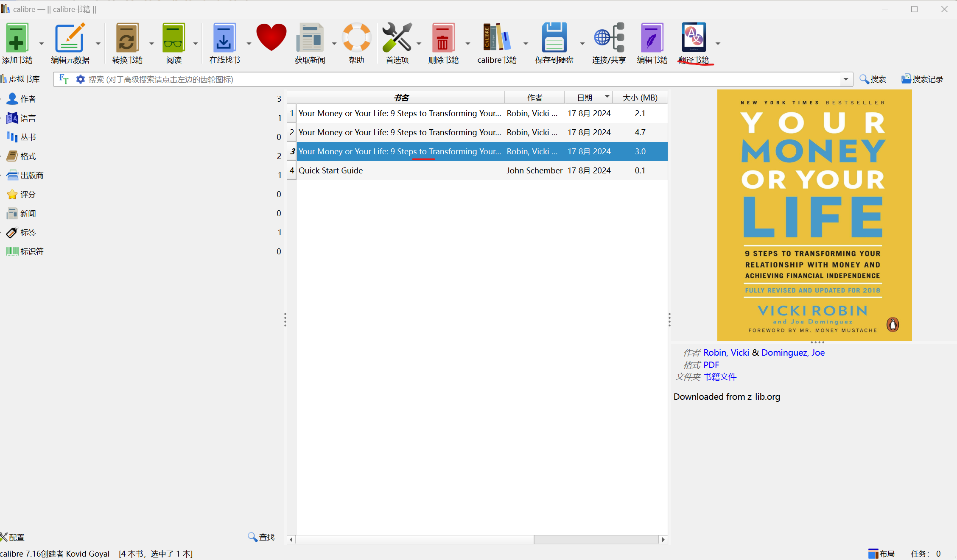
Task: Select 评分 (Rating) category
Action: 28,194
